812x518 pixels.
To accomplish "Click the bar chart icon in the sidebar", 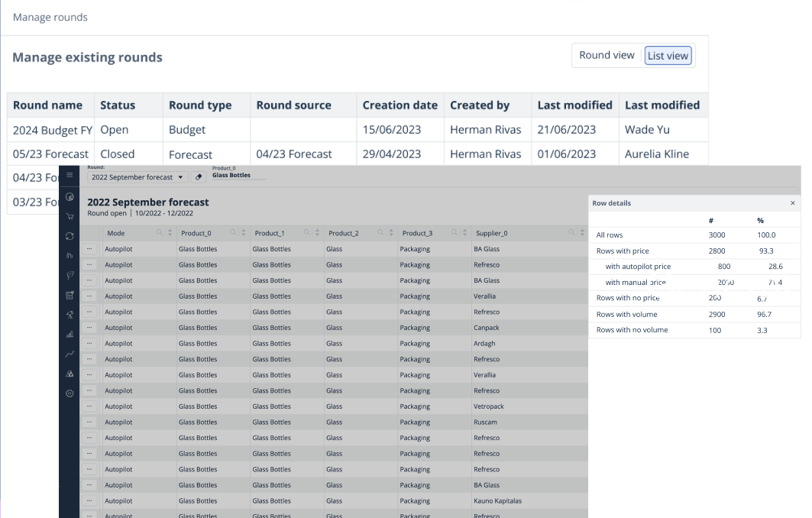I will click(x=70, y=334).
